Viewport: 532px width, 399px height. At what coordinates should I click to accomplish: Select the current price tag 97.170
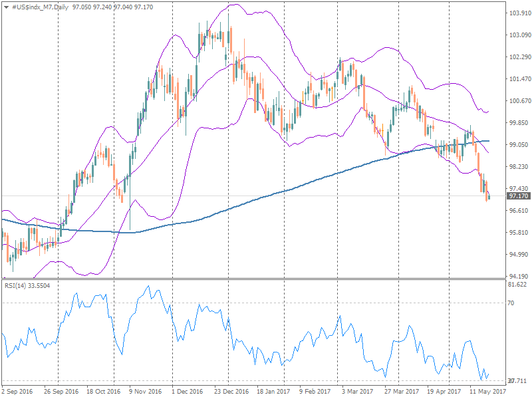(x=518, y=196)
